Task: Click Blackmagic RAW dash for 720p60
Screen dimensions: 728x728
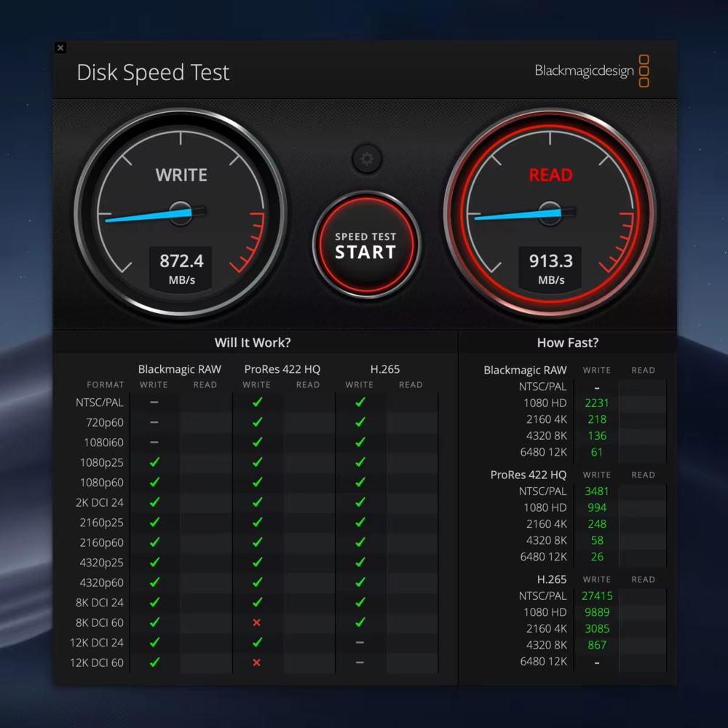Action: pos(154,422)
